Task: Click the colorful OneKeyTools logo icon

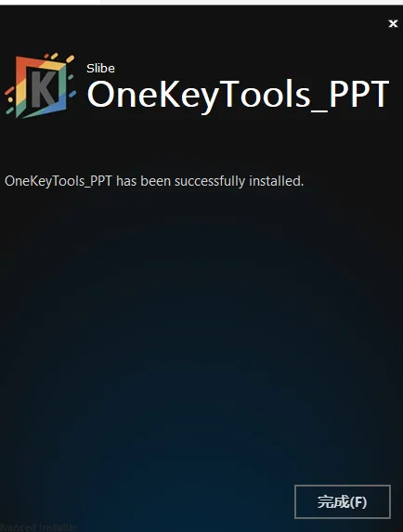Action: [x=40, y=85]
